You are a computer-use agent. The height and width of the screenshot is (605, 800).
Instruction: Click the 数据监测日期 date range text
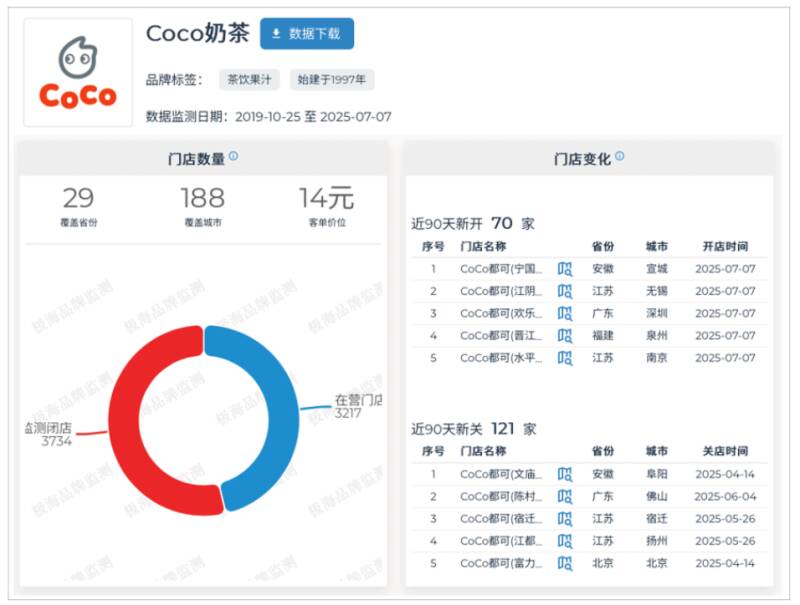tap(269, 117)
